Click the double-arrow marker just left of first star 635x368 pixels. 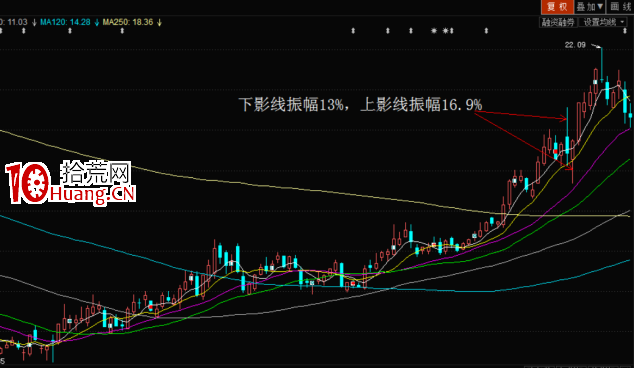click(x=411, y=31)
